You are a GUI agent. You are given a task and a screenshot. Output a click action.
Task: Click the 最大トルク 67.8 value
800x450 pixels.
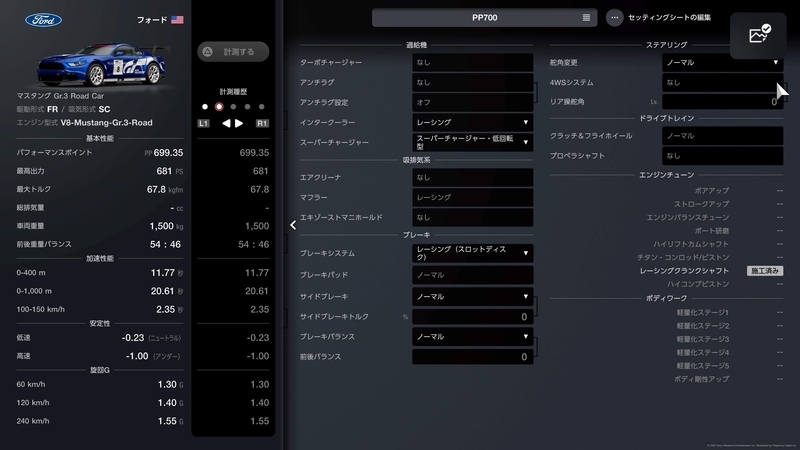pyautogui.click(x=156, y=189)
